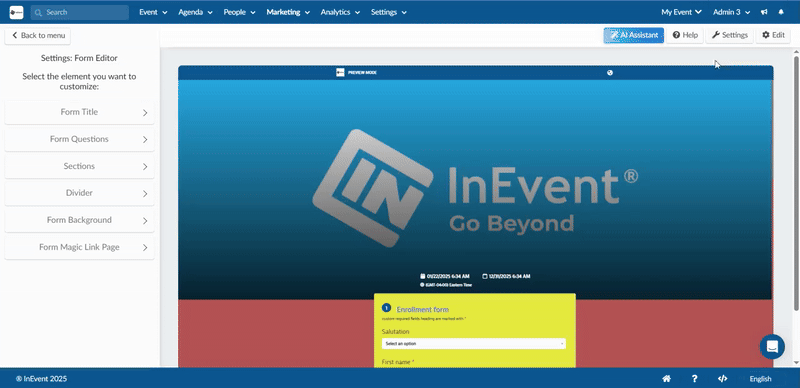The height and width of the screenshot is (388, 800).
Task: Click the Eastern Time timezone text
Action: coord(448,285)
